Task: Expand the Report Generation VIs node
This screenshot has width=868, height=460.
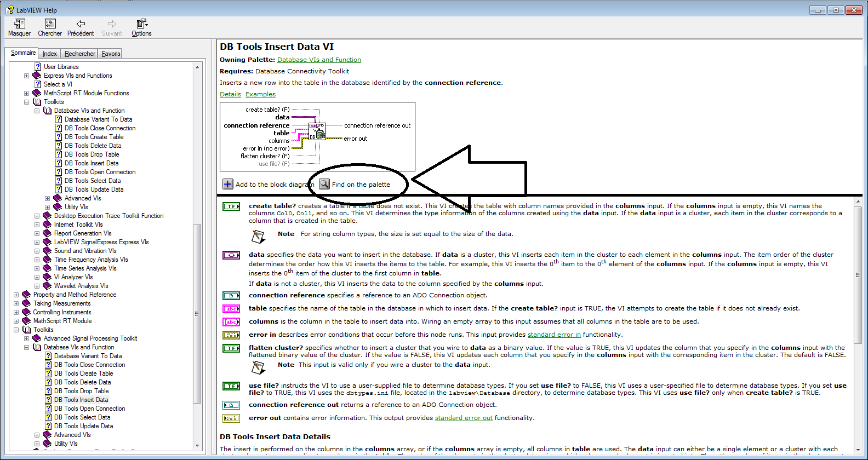Action: point(37,233)
